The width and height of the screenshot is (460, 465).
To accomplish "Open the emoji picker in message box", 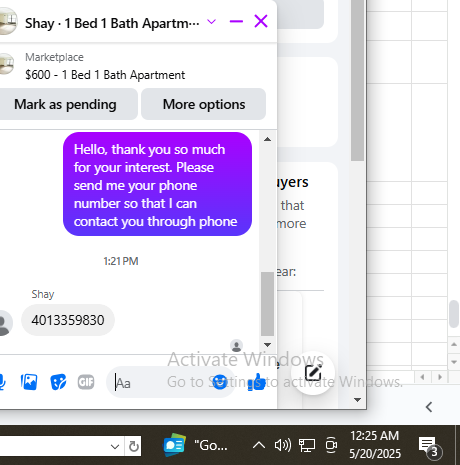I will [220, 382].
